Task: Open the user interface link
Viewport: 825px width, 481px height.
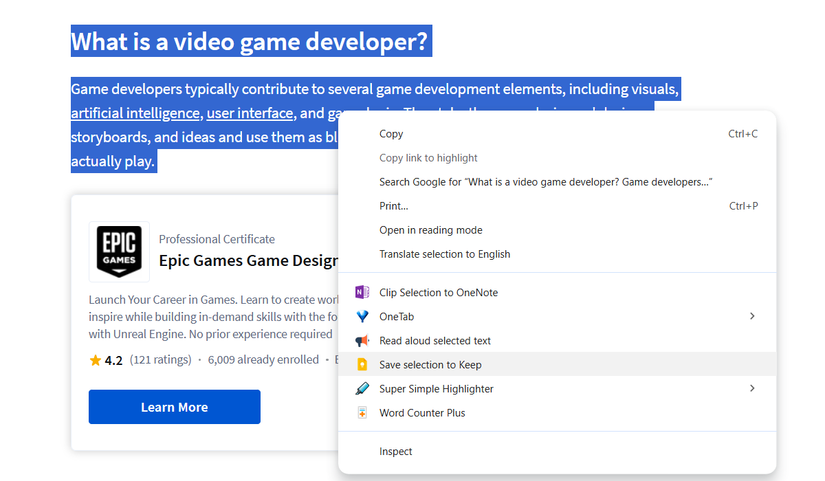Action: pos(250,113)
